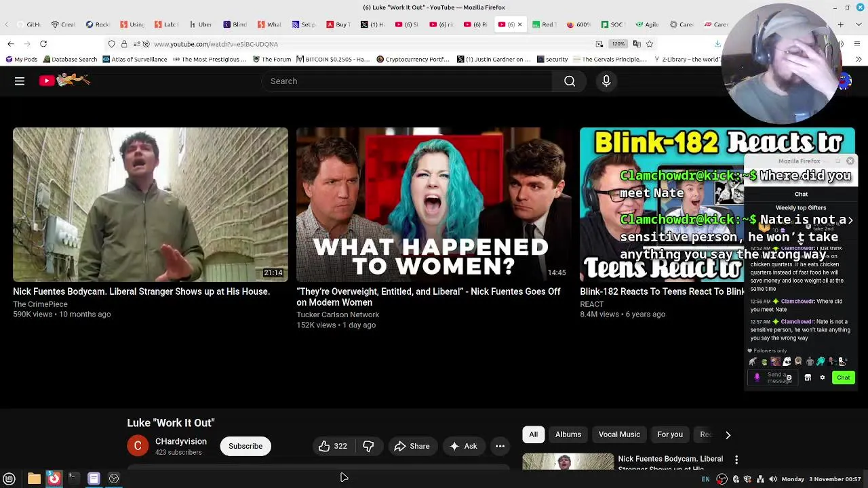Open the Blink-182 Reacts video title
This screenshot has height=488, width=868.
(662, 291)
